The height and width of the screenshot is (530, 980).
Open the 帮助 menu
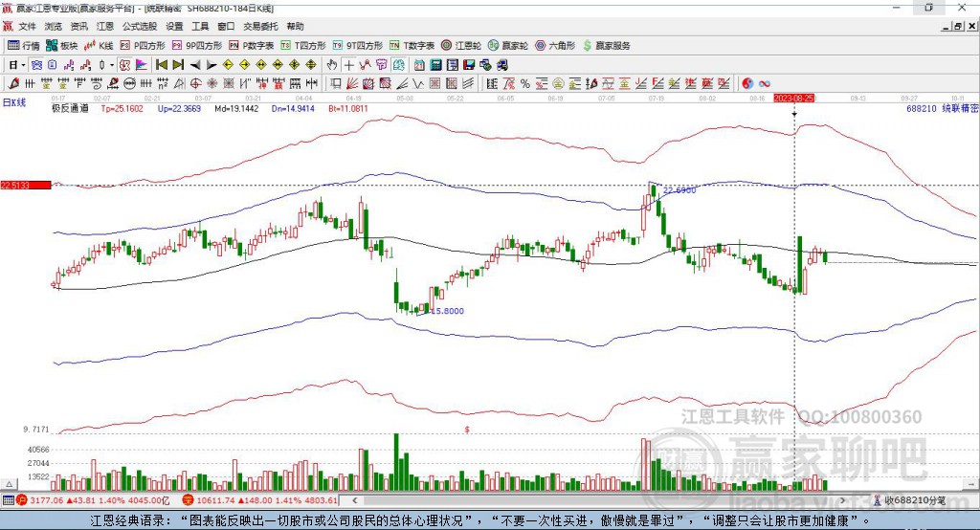click(295, 26)
